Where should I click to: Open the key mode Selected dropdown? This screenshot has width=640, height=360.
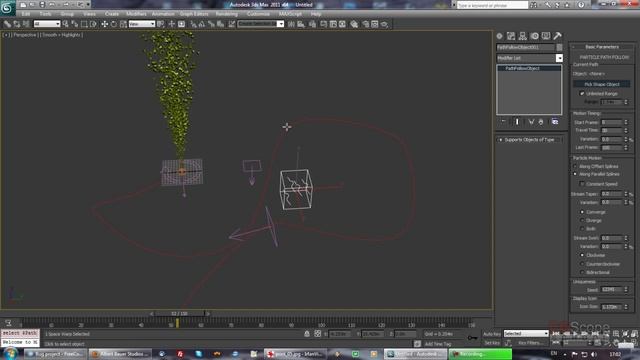(x=526, y=334)
